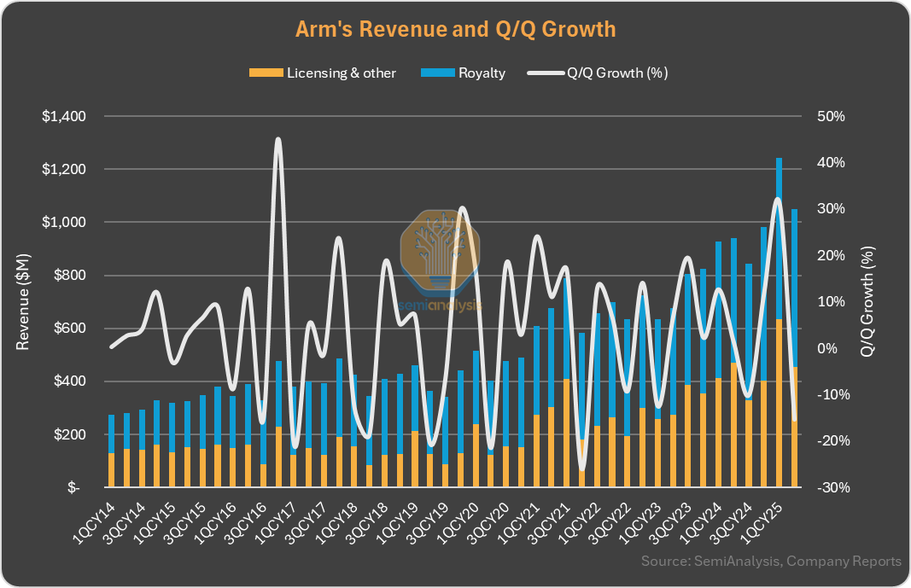
Task: Click the orange Licensing & other legend swatch
Action: [266, 73]
